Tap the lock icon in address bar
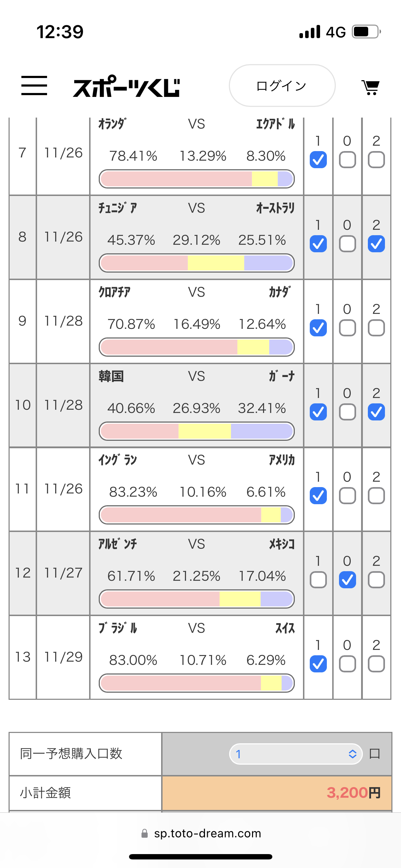Screen dimensions: 401x868 (144, 833)
